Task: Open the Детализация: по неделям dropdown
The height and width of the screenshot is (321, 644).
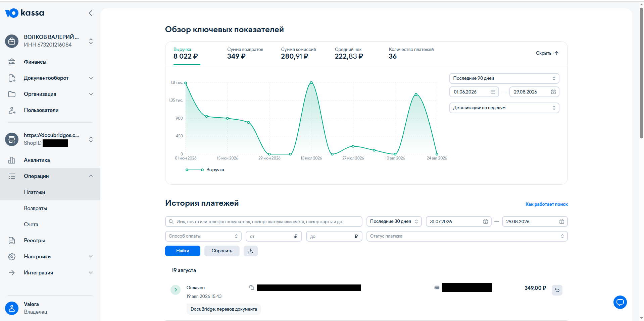Action: [504, 108]
